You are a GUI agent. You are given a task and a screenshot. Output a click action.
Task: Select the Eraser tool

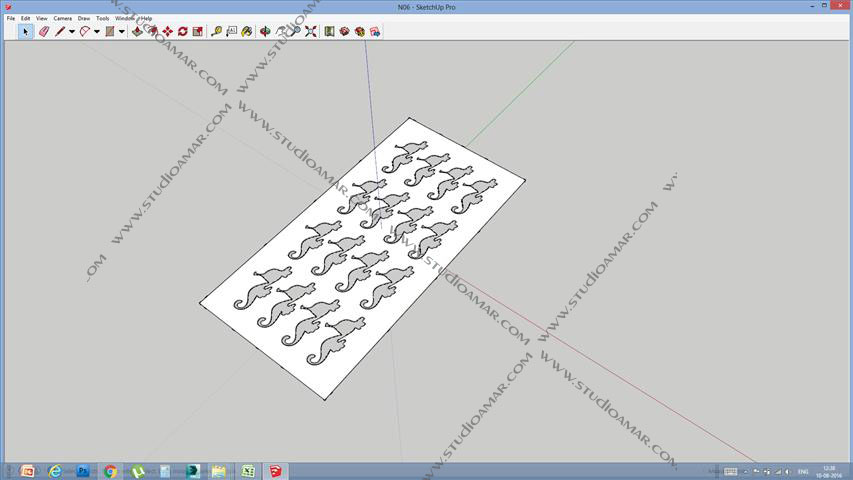(44, 32)
